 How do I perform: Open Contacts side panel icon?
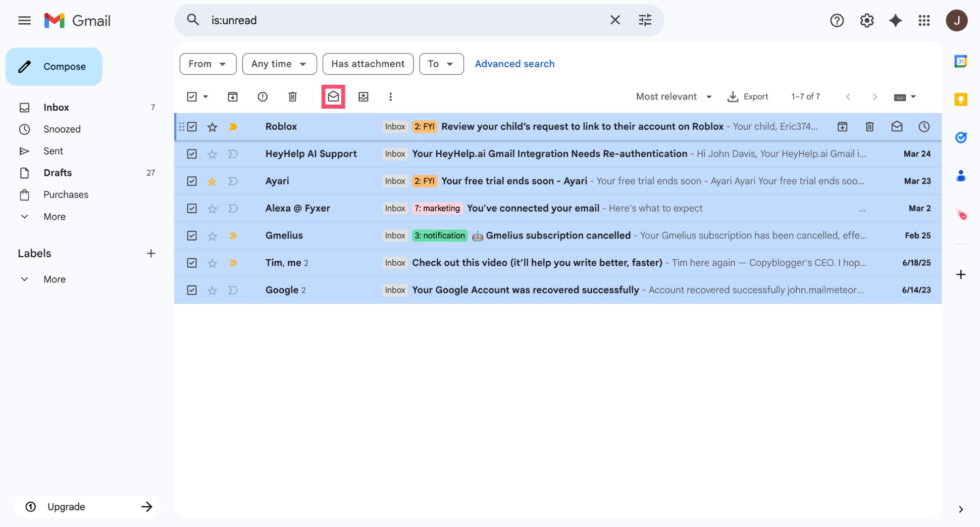tap(960, 176)
